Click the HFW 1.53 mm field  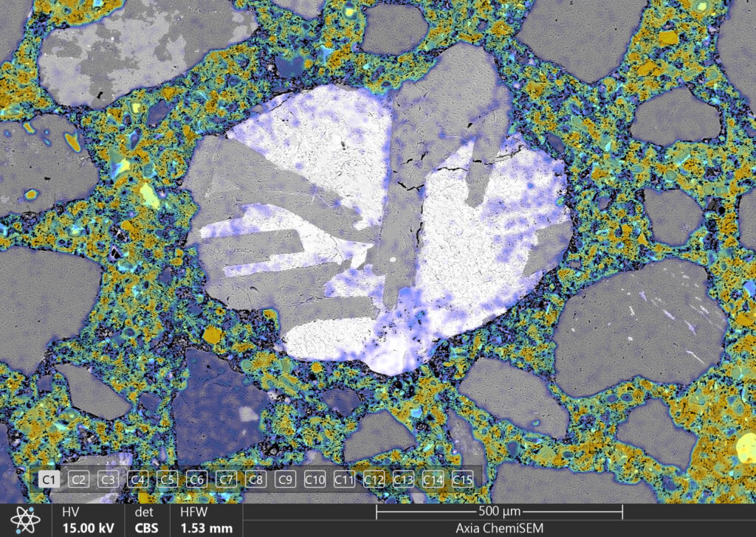[206, 520]
